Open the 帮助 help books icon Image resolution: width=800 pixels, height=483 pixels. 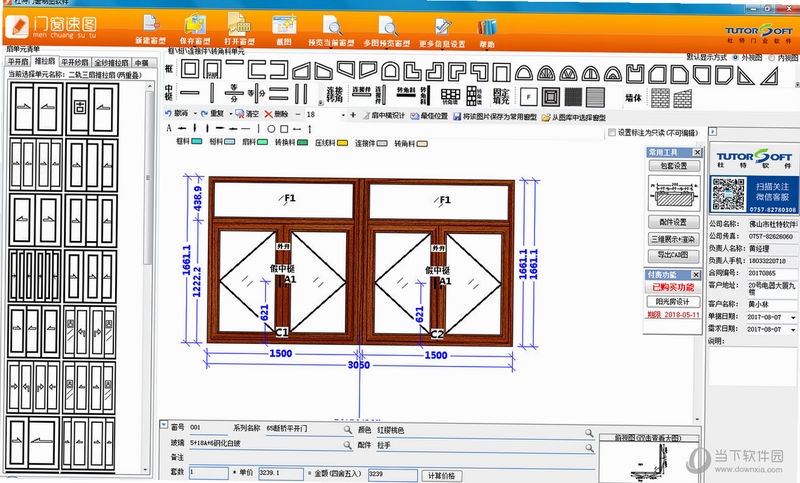[x=486, y=27]
